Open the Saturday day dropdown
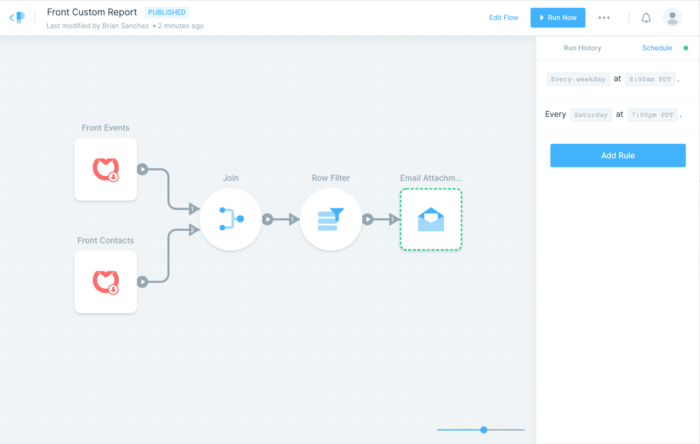Image resolution: width=700 pixels, height=444 pixels. (x=591, y=115)
